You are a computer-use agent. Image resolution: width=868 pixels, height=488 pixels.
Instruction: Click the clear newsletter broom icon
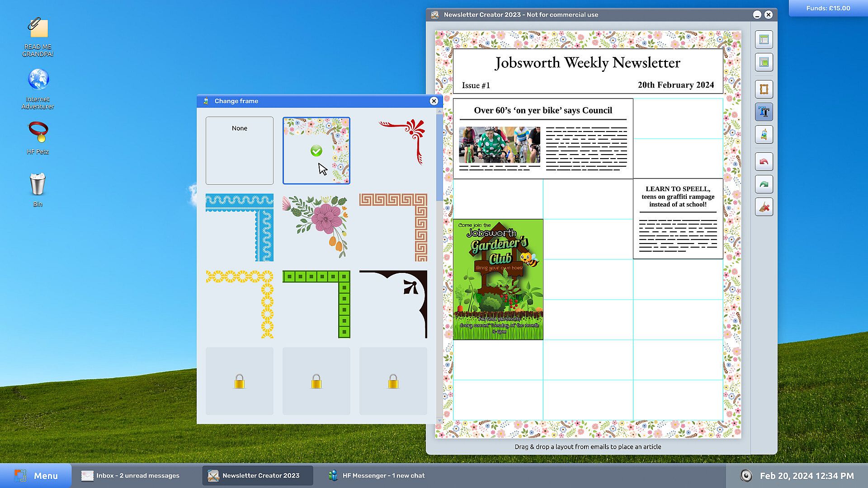(764, 207)
